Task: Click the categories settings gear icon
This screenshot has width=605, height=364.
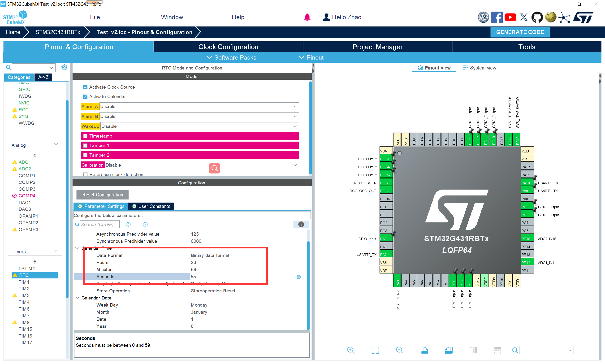Action: 64,67
